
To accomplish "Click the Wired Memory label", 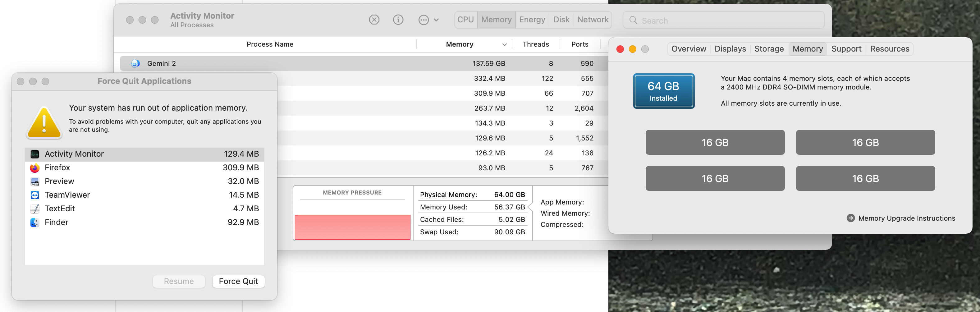I will tap(565, 213).
